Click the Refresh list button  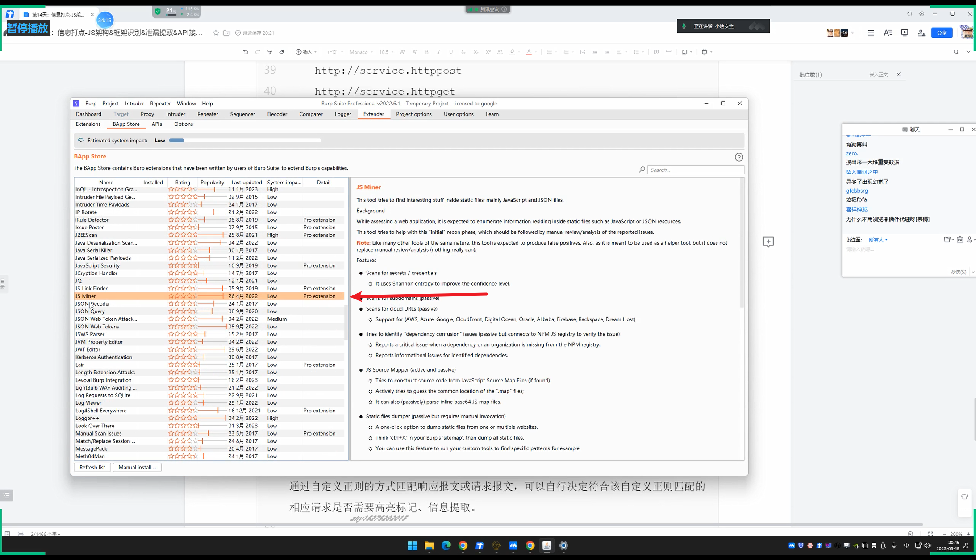pos(92,467)
